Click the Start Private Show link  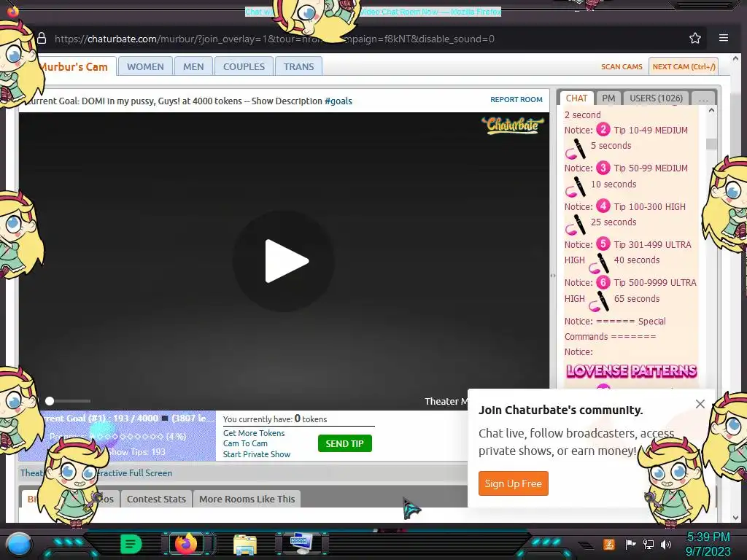[x=257, y=454]
